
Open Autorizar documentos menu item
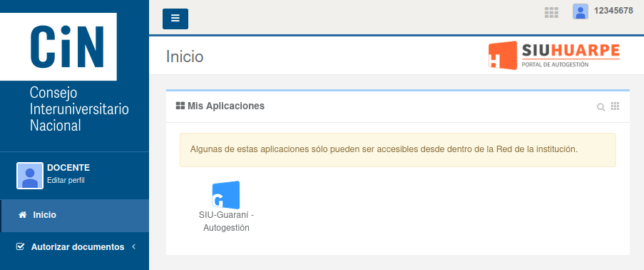click(x=74, y=247)
